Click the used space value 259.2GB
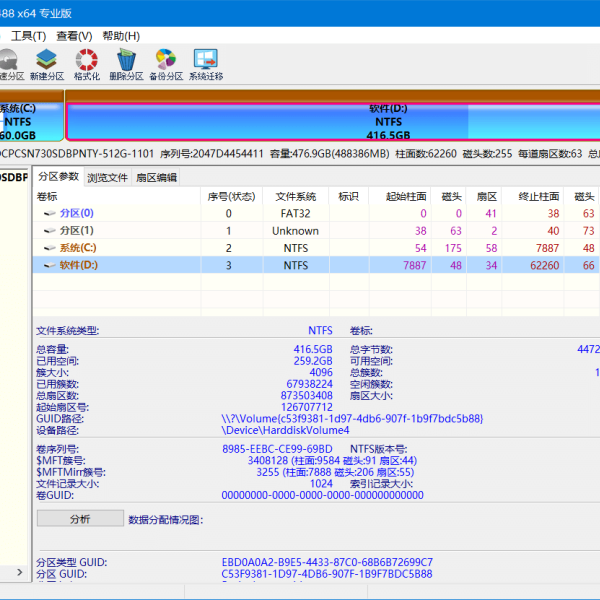 (x=313, y=361)
